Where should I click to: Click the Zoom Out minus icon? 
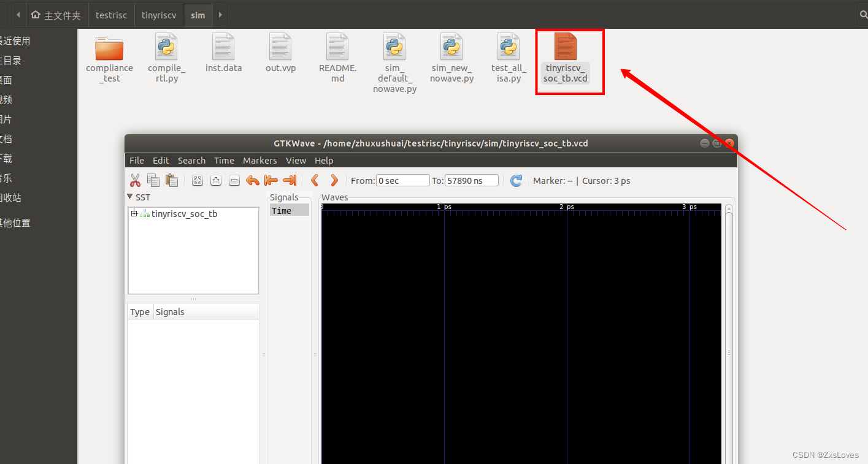[234, 180]
